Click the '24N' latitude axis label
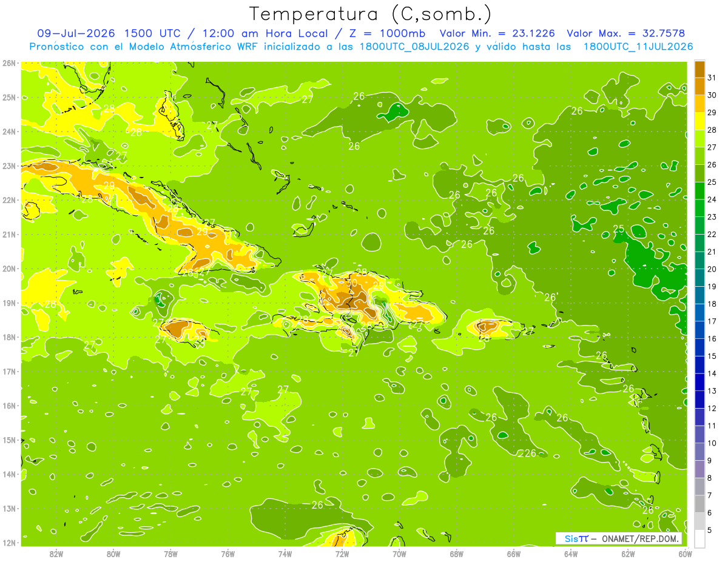The width and height of the screenshot is (728, 562). pyautogui.click(x=9, y=132)
